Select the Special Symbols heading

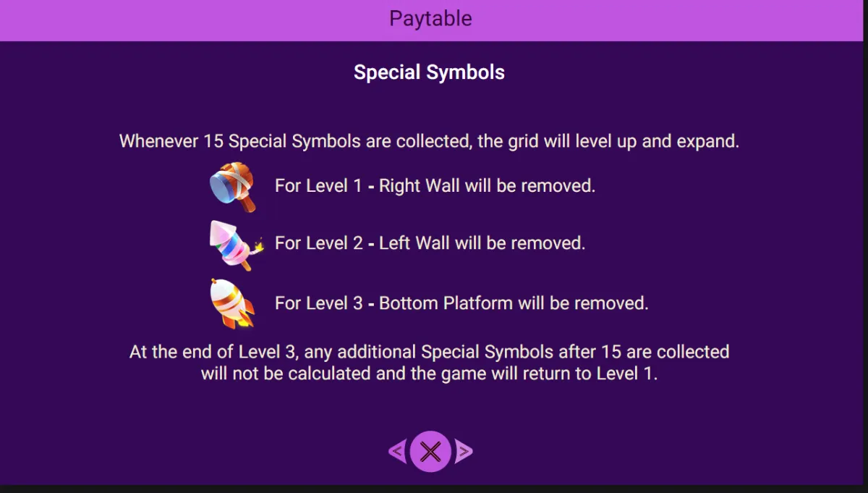[x=429, y=72]
